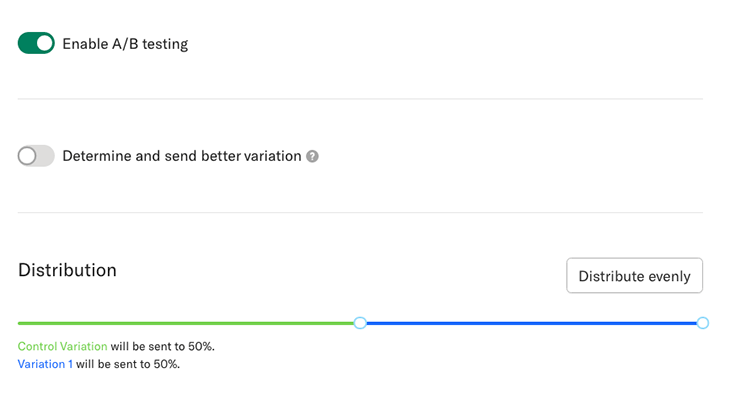Screen dimensions: 730x400
Task: Click the knob of the better variation switch
Action: point(27,156)
